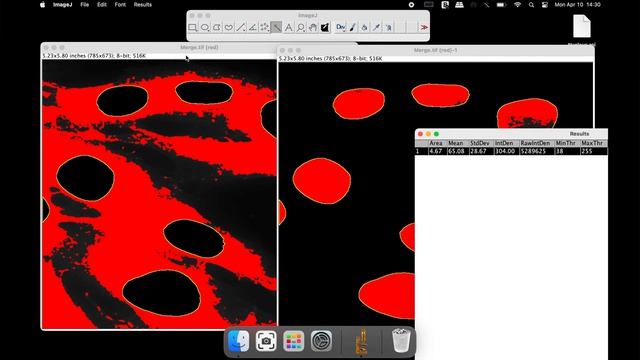
Task: Focus the Merge.tif (red)-1 window title bar
Action: tap(436, 50)
